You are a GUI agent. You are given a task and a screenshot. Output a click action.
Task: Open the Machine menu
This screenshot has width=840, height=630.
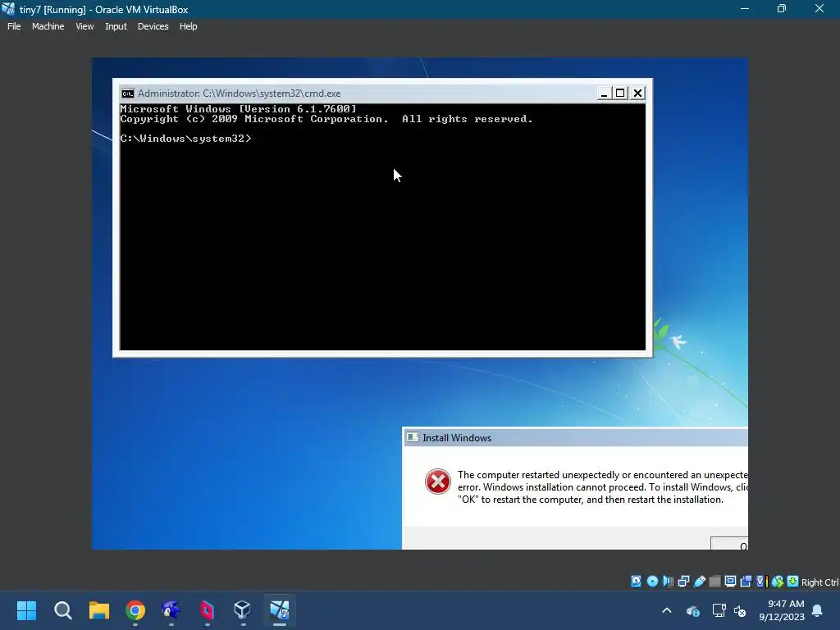[48, 26]
